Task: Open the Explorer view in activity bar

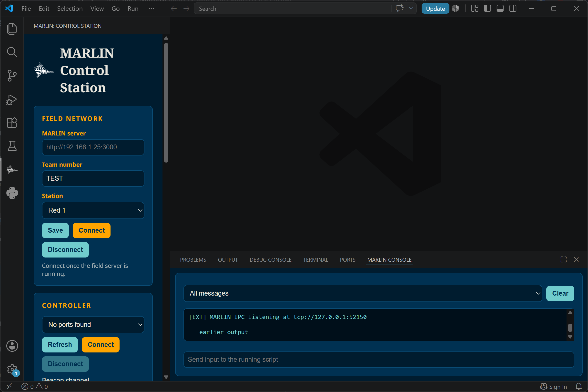Action: click(12, 29)
